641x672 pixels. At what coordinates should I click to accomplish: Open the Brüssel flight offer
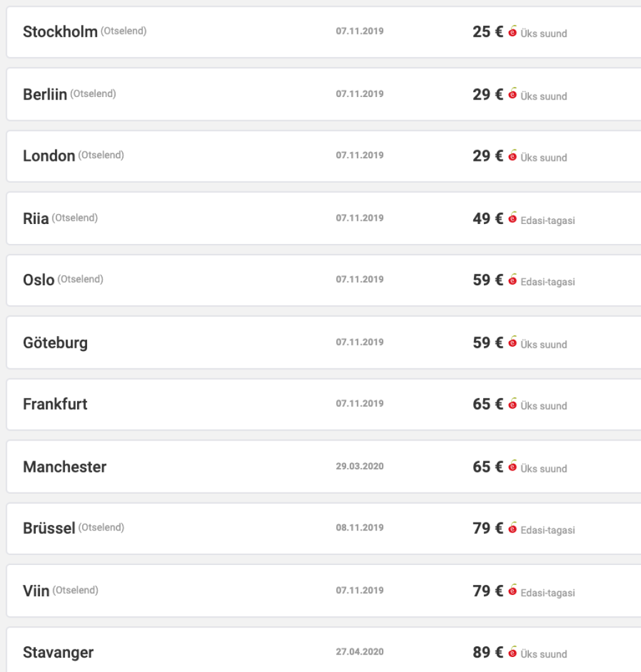coord(49,528)
